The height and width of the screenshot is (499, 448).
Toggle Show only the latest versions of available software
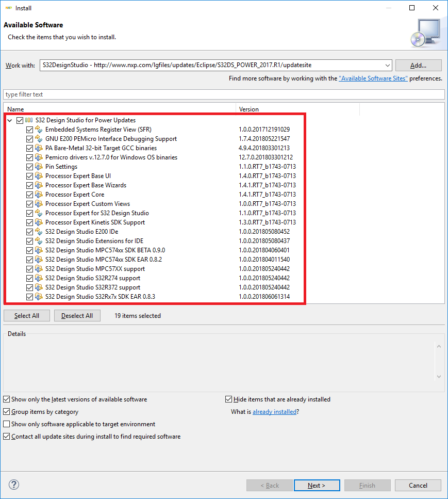click(6, 399)
